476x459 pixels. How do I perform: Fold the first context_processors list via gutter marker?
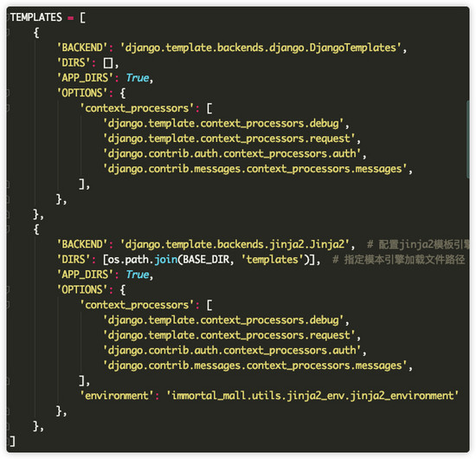point(8,108)
